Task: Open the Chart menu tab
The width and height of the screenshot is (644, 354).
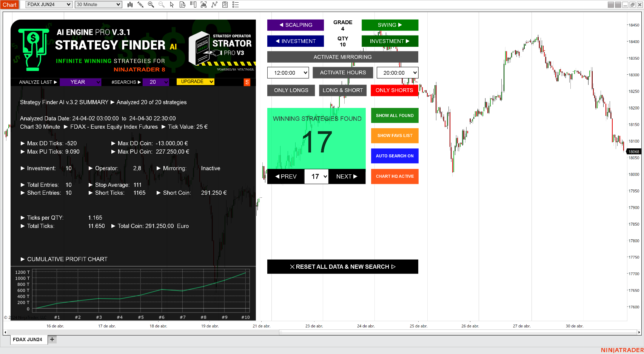Action: [9, 5]
